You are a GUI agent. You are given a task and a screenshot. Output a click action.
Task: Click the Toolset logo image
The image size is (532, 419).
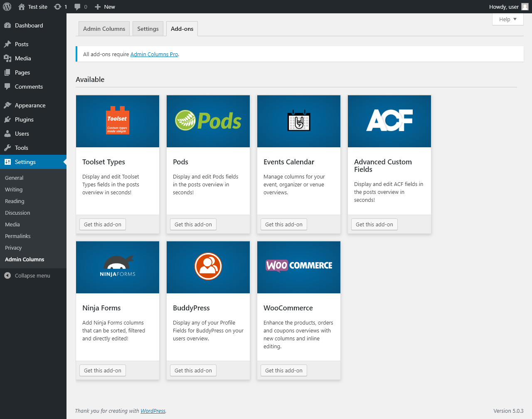(x=118, y=120)
